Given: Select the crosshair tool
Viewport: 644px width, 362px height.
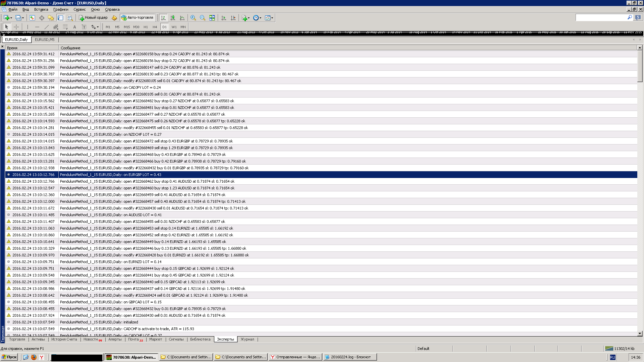Looking at the screenshot, I should pos(16,27).
